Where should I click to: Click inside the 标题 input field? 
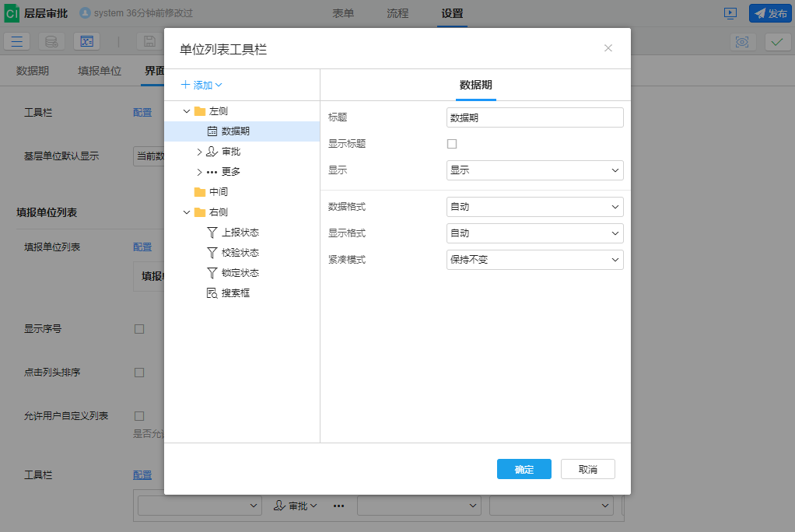[x=534, y=117]
